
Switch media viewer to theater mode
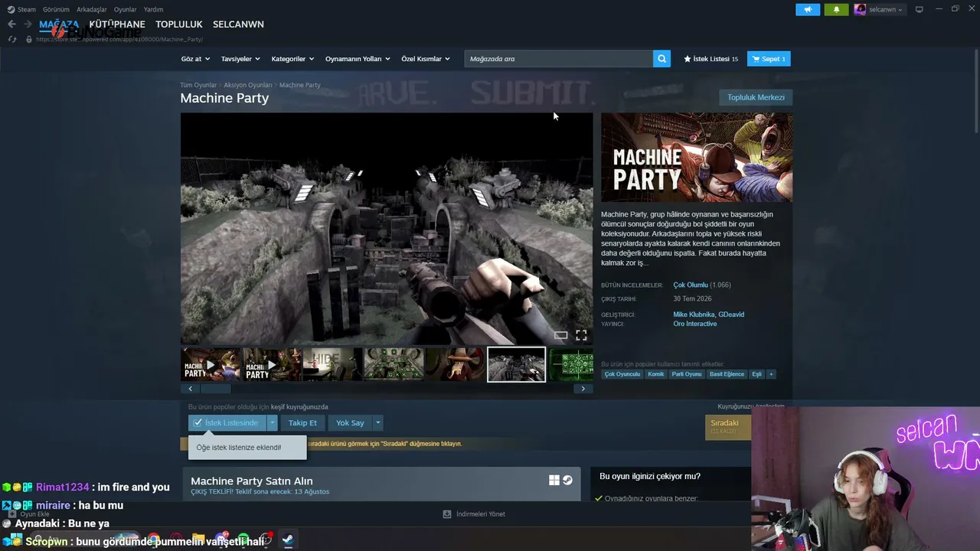561,335
